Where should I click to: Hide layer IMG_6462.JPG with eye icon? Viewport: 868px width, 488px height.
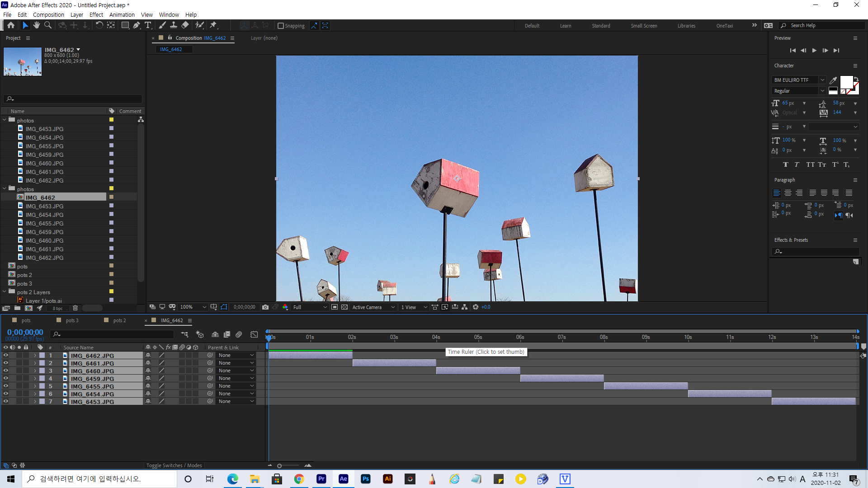click(6, 356)
